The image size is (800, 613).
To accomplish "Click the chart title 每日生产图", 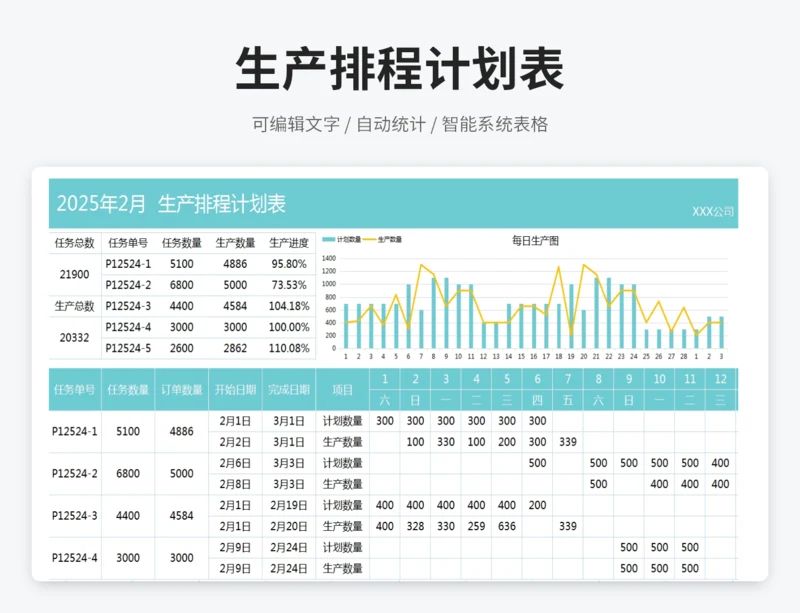I will [x=535, y=240].
